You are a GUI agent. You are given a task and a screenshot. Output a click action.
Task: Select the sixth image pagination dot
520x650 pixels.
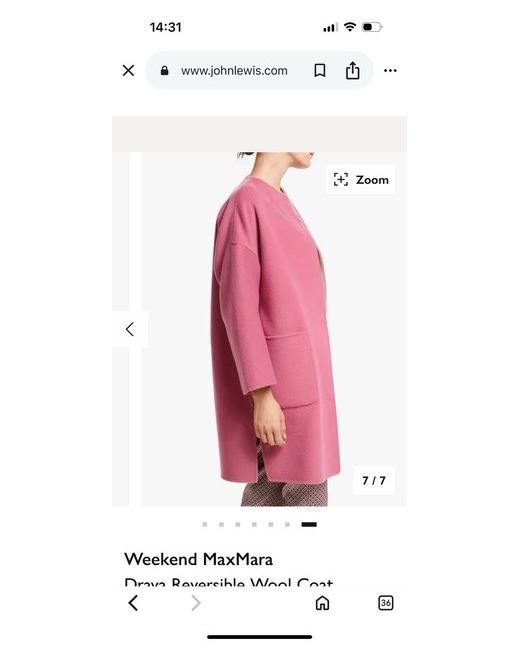tap(287, 524)
